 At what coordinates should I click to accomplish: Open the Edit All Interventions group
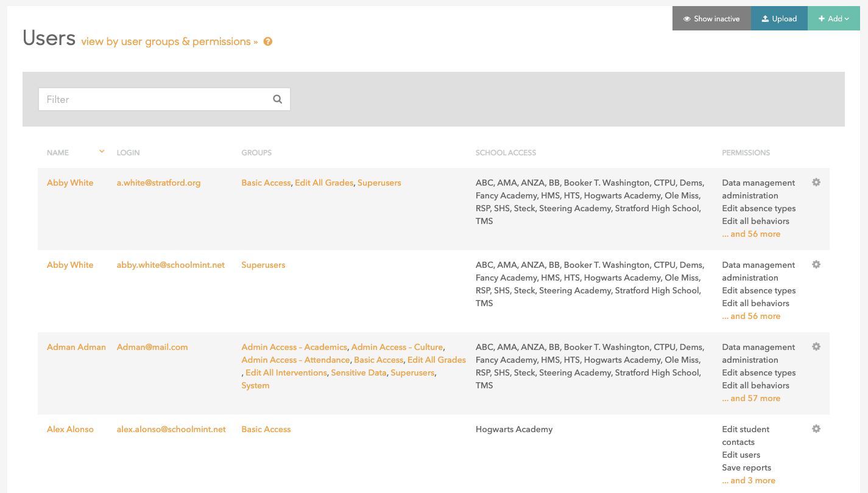tap(286, 372)
